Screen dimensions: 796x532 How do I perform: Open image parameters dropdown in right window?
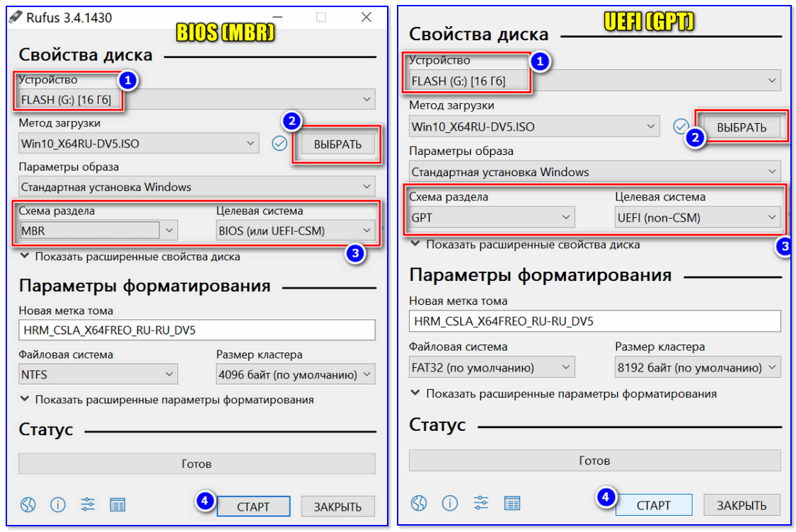pos(595,172)
